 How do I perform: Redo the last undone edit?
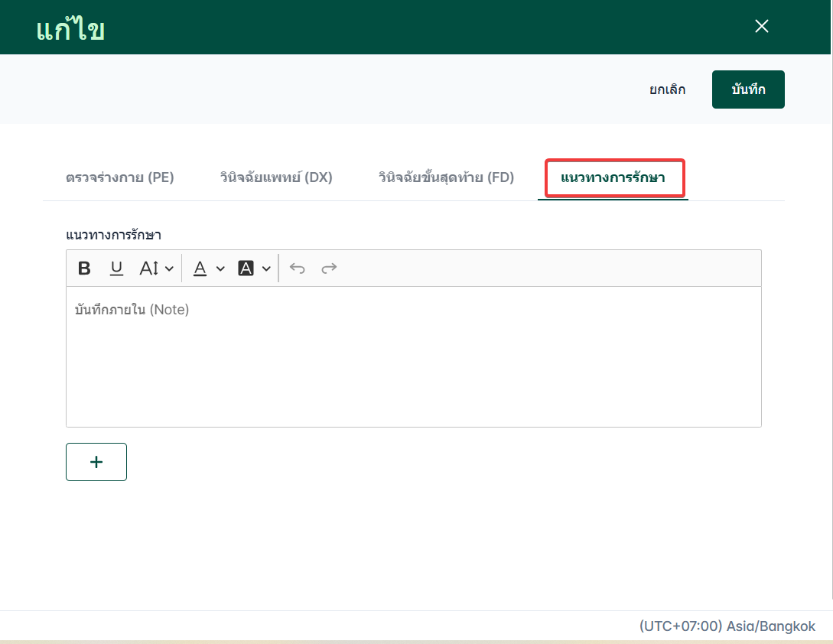[x=329, y=268]
